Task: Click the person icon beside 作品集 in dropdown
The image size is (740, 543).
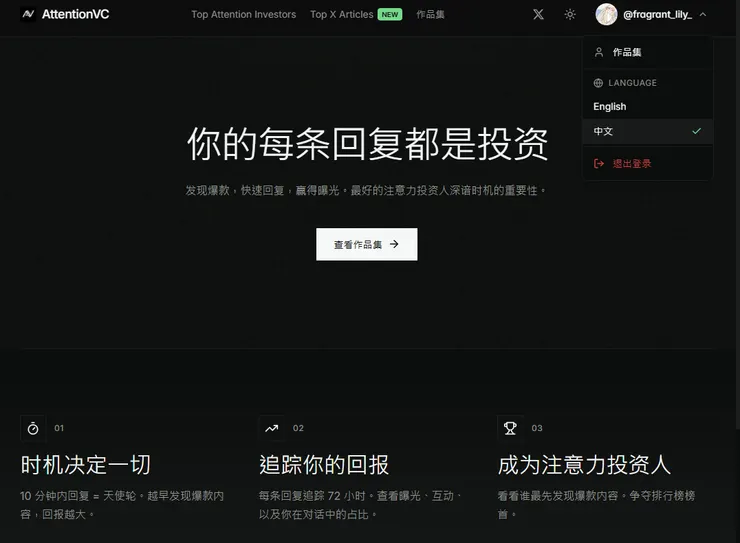Action: coord(599,52)
